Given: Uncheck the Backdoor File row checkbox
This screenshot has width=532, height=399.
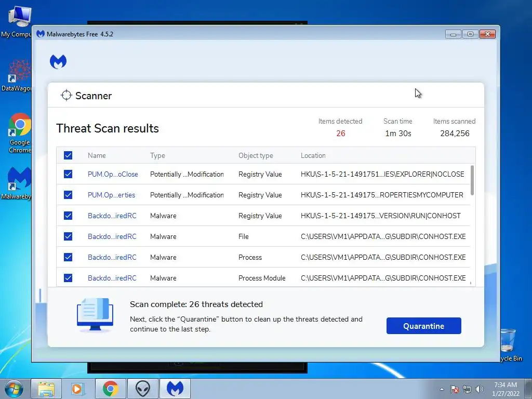Looking at the screenshot, I should [68, 236].
